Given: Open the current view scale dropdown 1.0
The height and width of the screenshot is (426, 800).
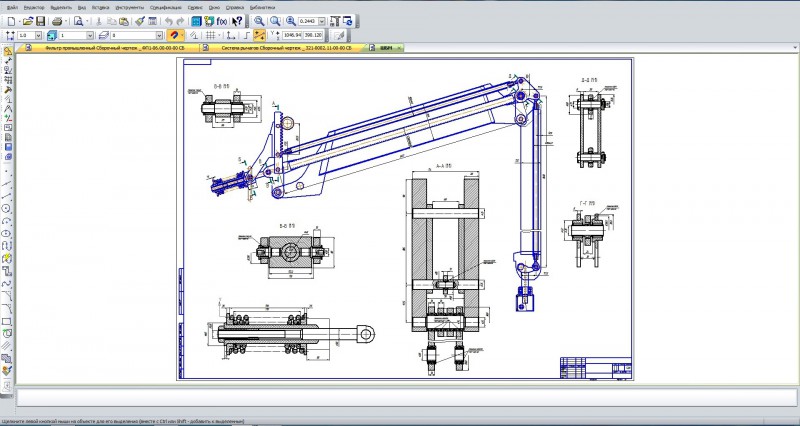Looking at the screenshot, I should pos(38,35).
